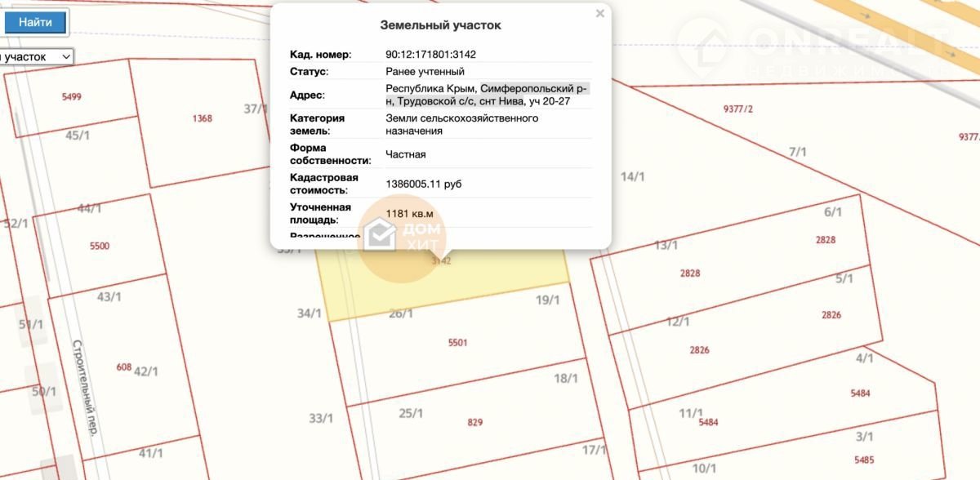Click the address text in popup
980x480 pixels.
[x=487, y=95]
